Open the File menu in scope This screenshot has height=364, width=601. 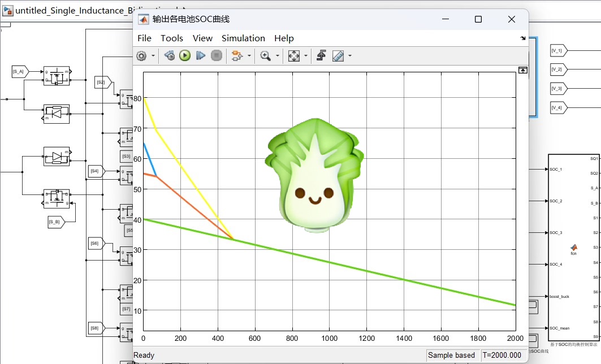(x=145, y=38)
